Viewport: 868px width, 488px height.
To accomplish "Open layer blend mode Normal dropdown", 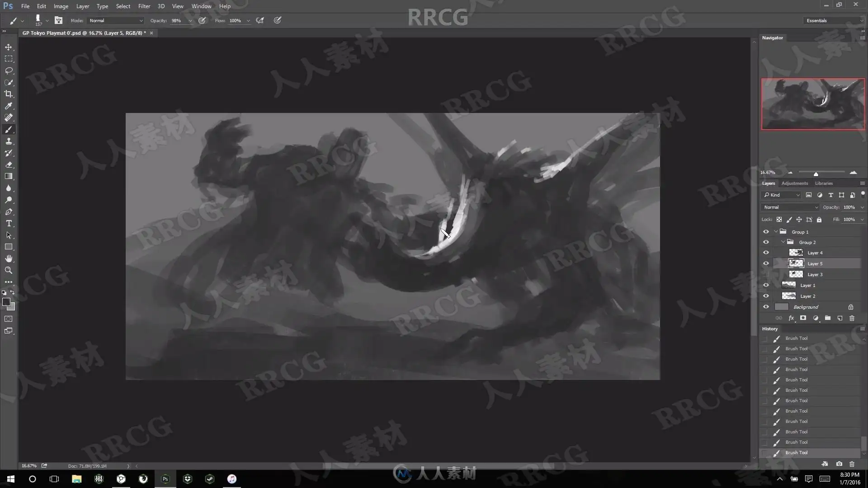I will pyautogui.click(x=790, y=207).
